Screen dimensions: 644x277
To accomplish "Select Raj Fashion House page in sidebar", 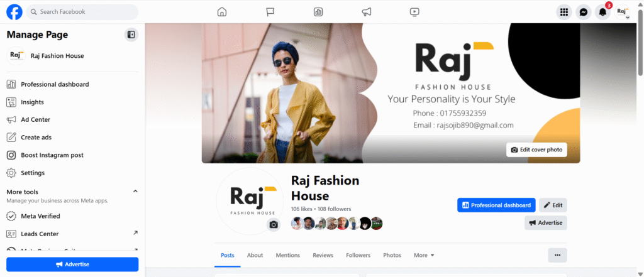I will tap(72, 56).
